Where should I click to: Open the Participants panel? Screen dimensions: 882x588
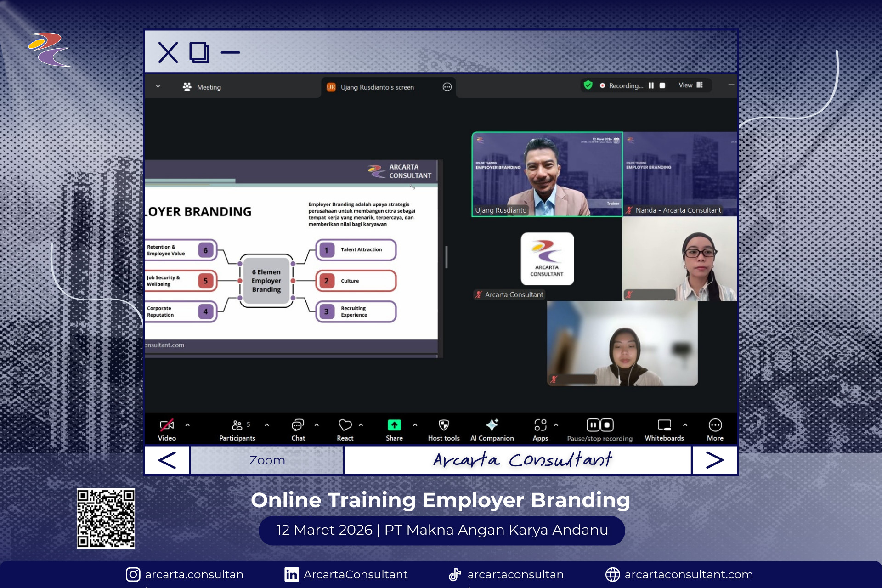pos(237,425)
